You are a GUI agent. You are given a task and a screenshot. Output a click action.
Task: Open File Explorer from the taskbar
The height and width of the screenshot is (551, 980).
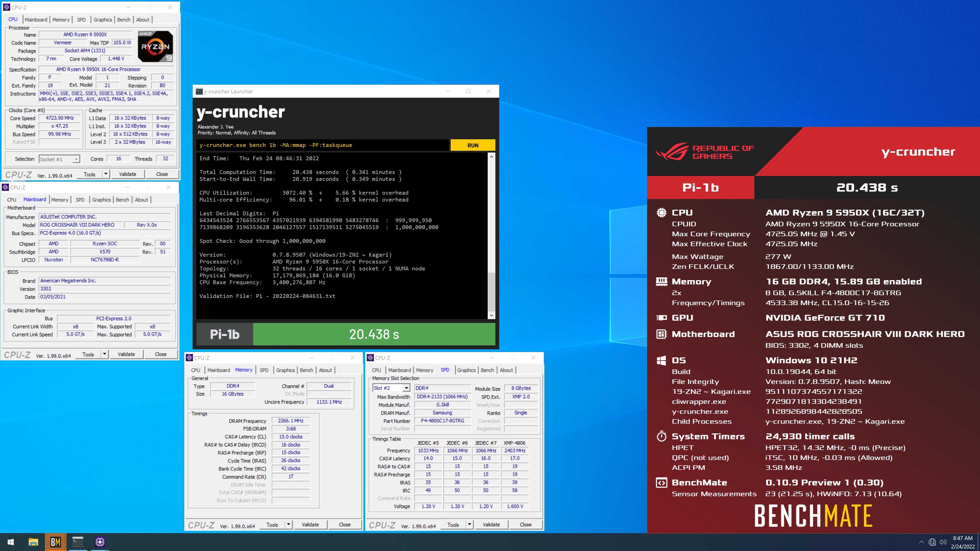click(x=33, y=542)
